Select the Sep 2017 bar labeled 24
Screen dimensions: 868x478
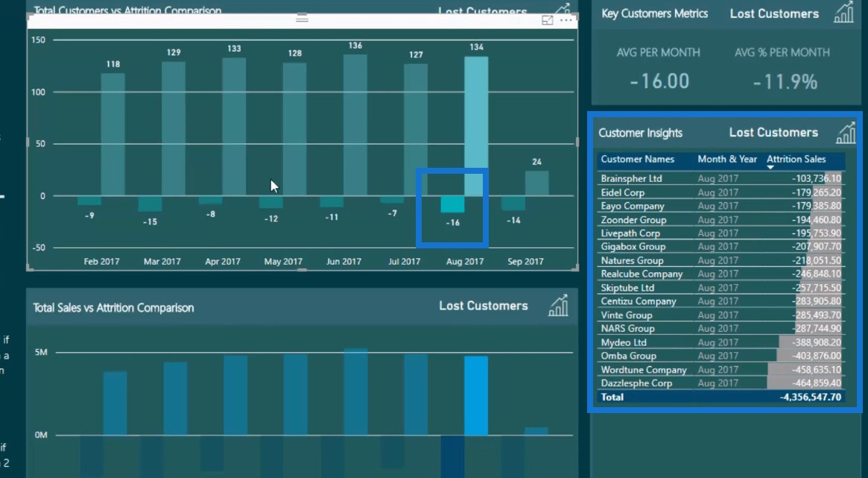point(537,183)
